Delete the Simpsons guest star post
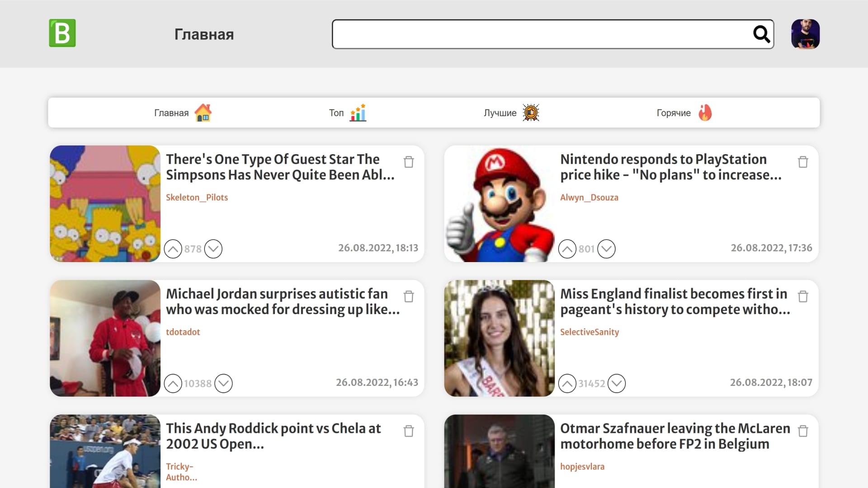The width and height of the screenshot is (868, 488). [409, 162]
